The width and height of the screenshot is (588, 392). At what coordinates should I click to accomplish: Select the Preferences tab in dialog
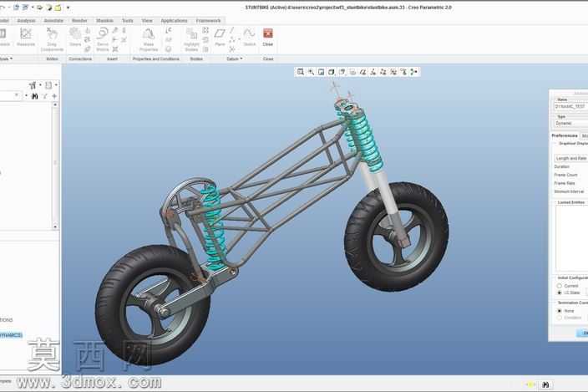(565, 135)
